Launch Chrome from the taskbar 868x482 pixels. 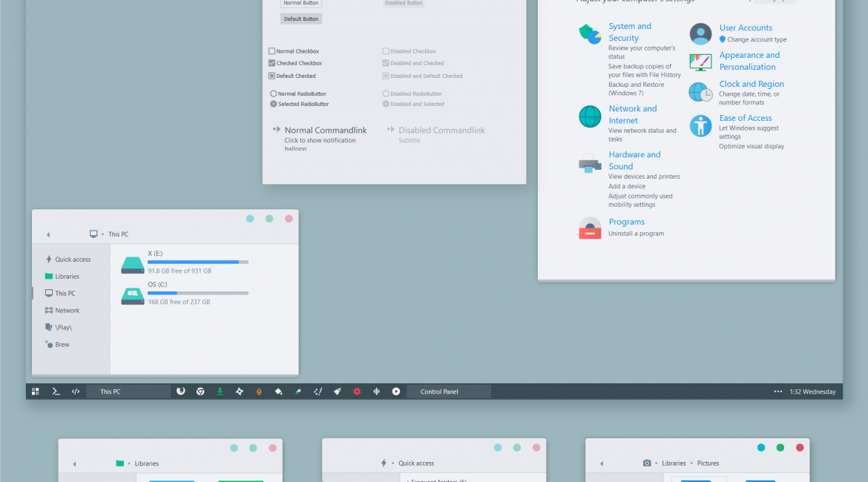[x=200, y=392]
